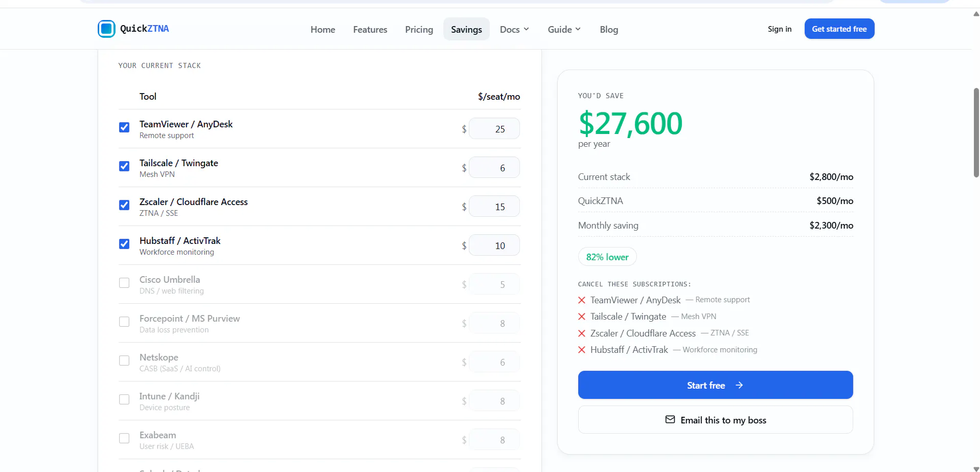Check the Forcepoint / MS Purview box

124,322
